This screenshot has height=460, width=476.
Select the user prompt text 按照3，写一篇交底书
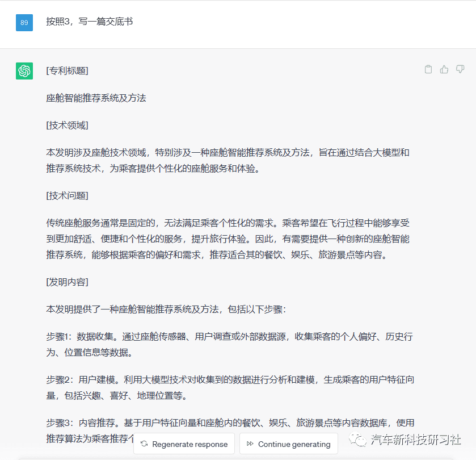pos(89,22)
